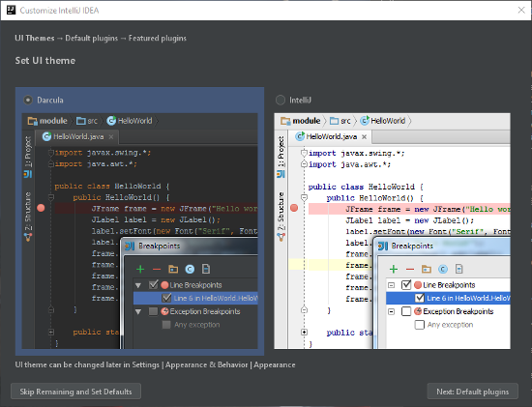Fold the HelloWorld() constructor in IntelliJ preview
Viewport: 532px width, 407px height.
tap(305, 198)
